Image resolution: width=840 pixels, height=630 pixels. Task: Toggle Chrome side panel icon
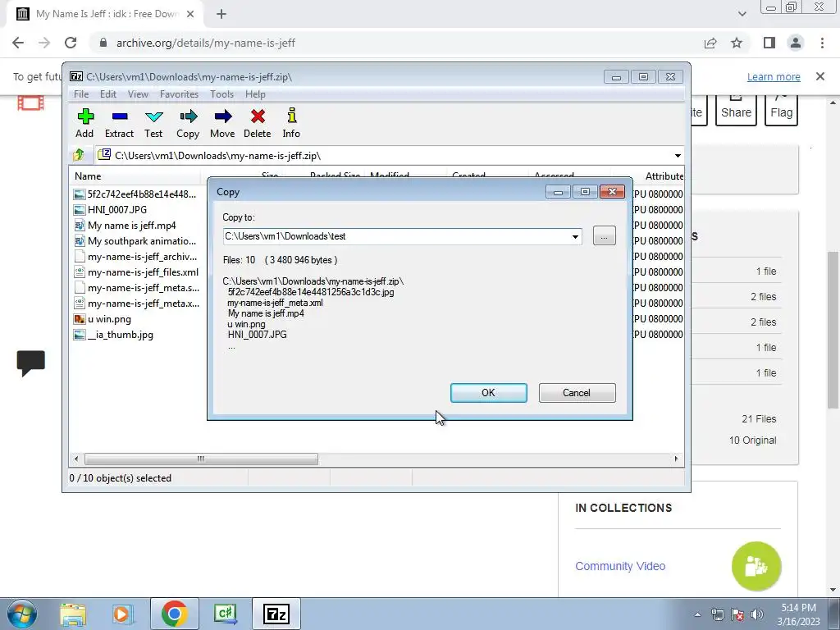coord(769,43)
